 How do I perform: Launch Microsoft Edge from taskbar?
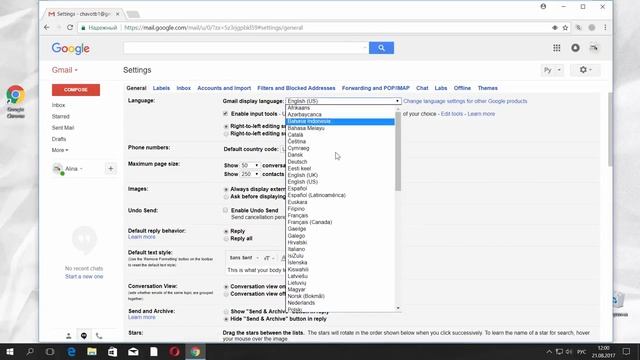tap(71, 352)
